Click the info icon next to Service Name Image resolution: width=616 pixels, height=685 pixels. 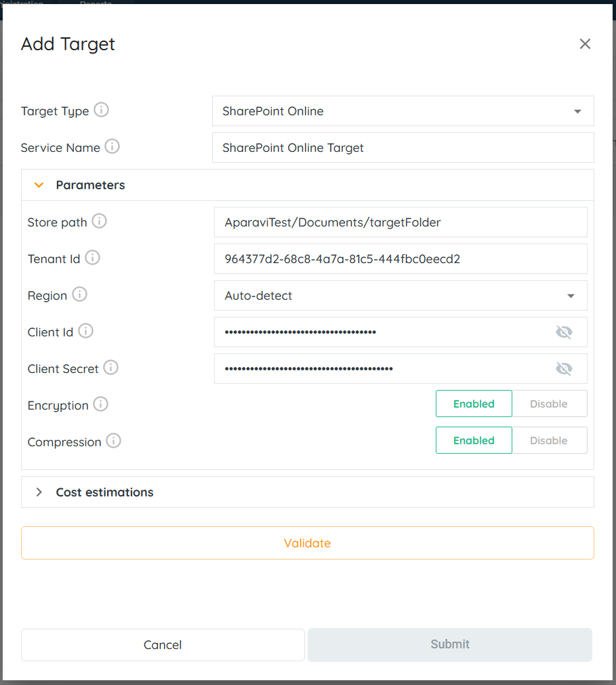coord(112,146)
